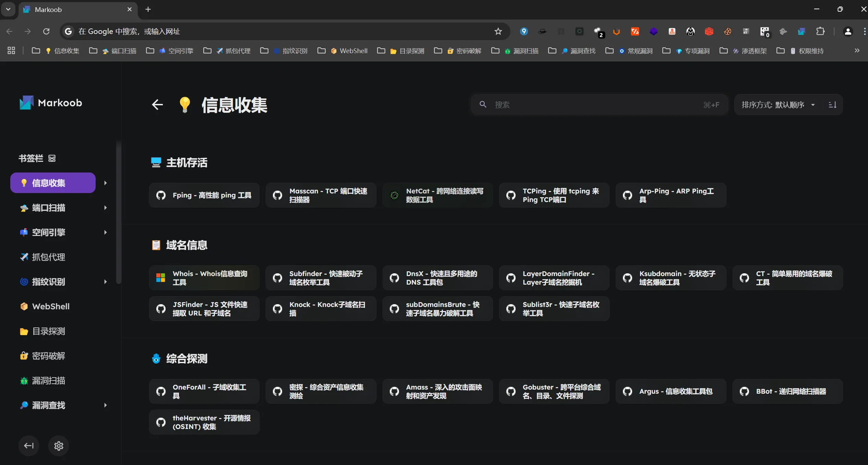Open the 专项漏洞 bookmark folder in bookmarks bar

pyautogui.click(x=686, y=51)
